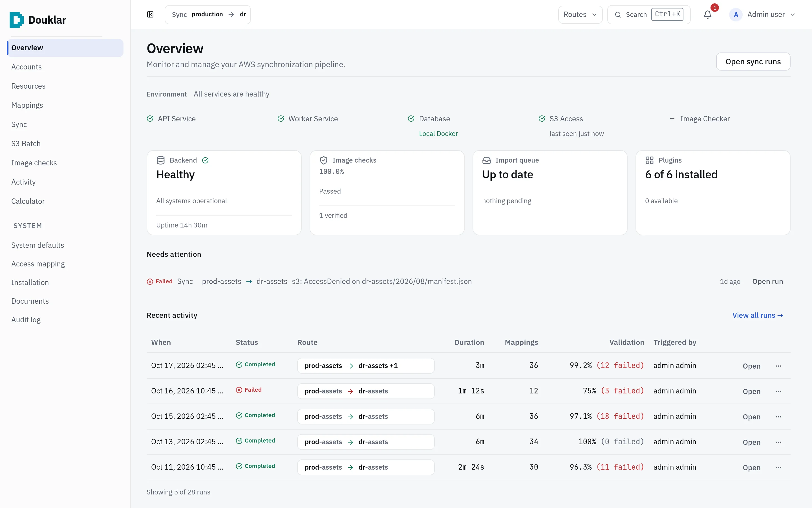Screen dimensions: 812x508
Task: Click the Search field
Action: [648, 14]
